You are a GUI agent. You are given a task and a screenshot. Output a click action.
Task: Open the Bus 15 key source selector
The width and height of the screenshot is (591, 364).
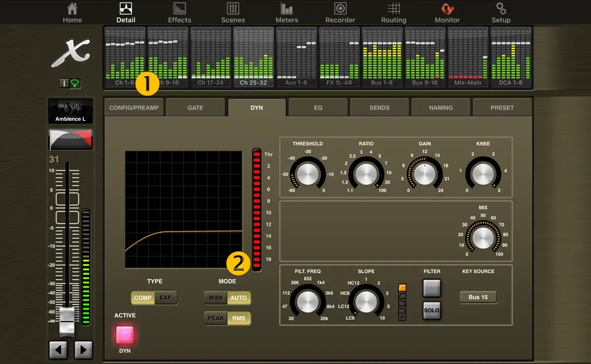coord(478,297)
